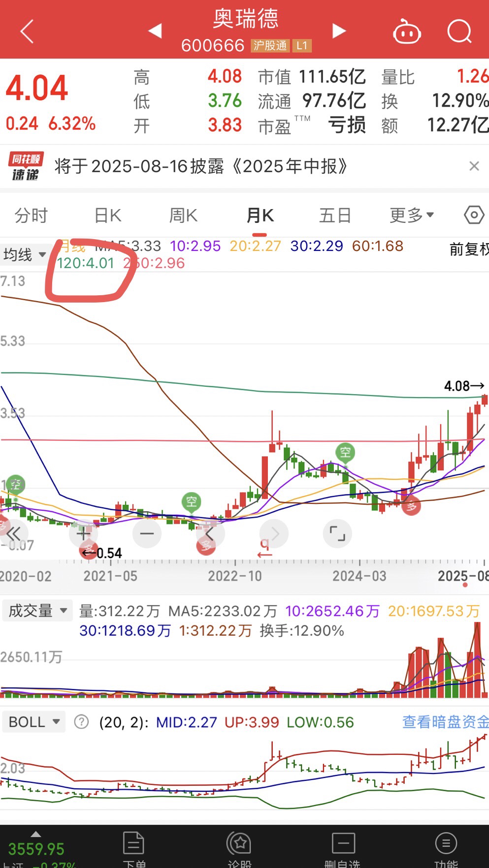Open 下单 order icon in bottom bar
The height and width of the screenshot is (868, 489).
tap(133, 848)
